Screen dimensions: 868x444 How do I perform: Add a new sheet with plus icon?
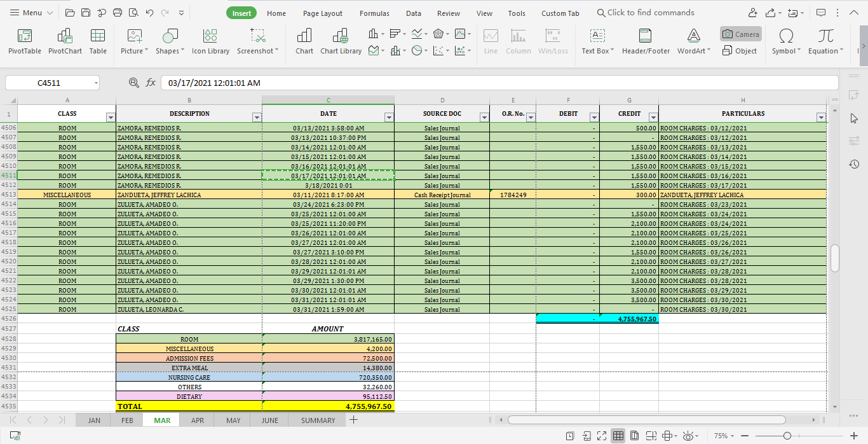click(x=353, y=420)
